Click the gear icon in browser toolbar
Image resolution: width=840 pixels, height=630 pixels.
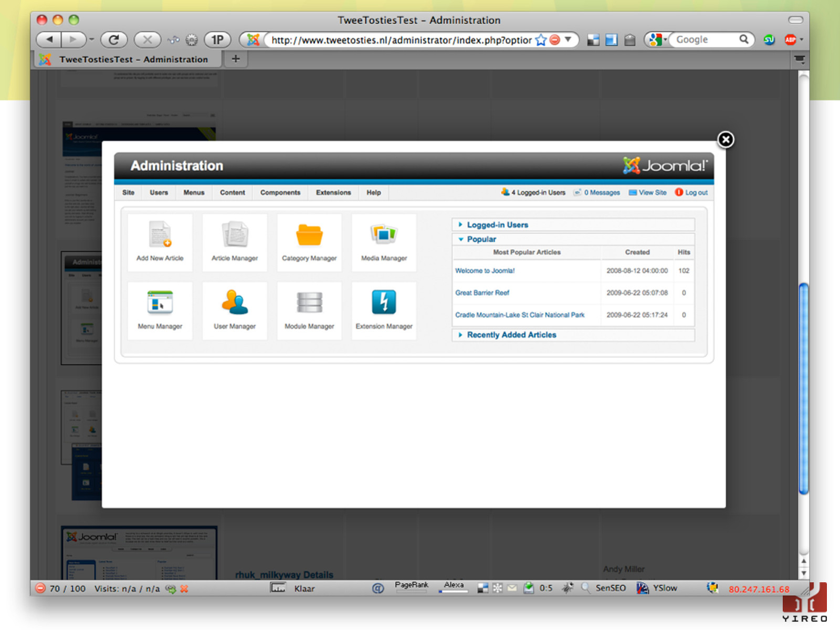point(192,40)
